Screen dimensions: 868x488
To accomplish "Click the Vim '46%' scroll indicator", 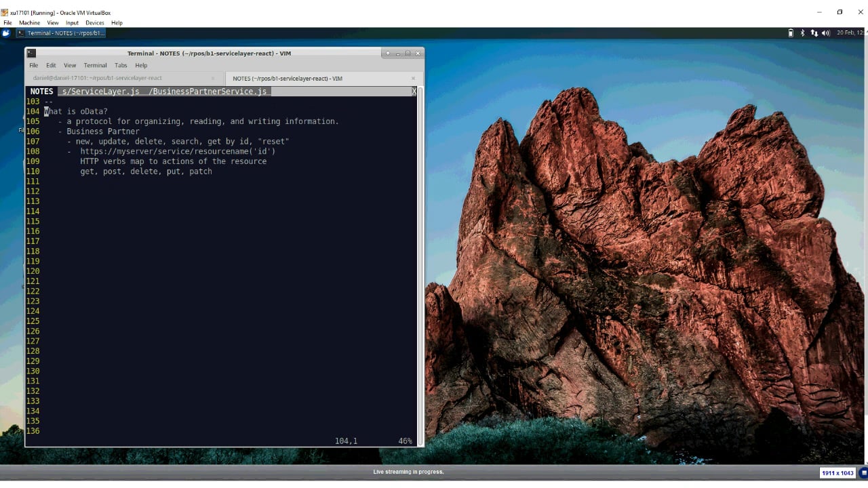I will point(405,441).
